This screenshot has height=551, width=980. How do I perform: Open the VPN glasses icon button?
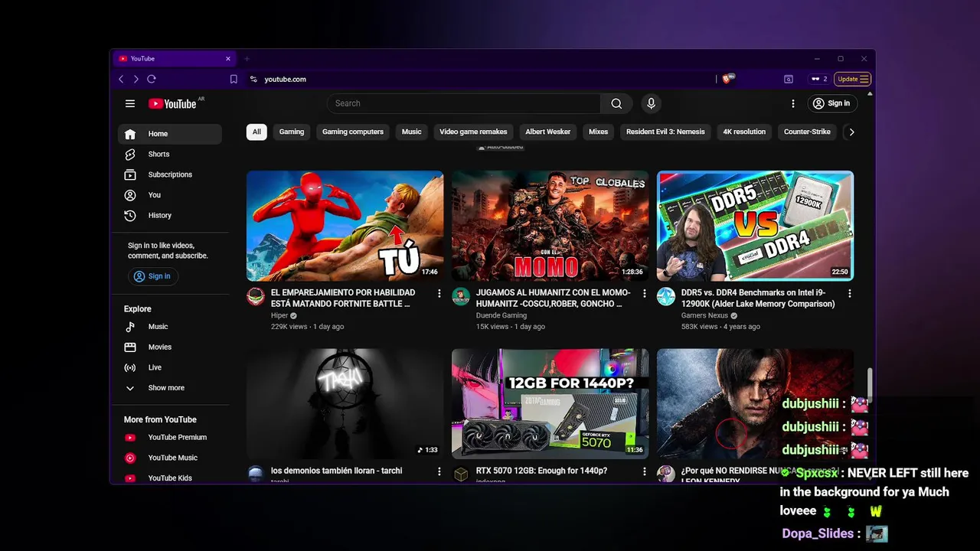818,79
